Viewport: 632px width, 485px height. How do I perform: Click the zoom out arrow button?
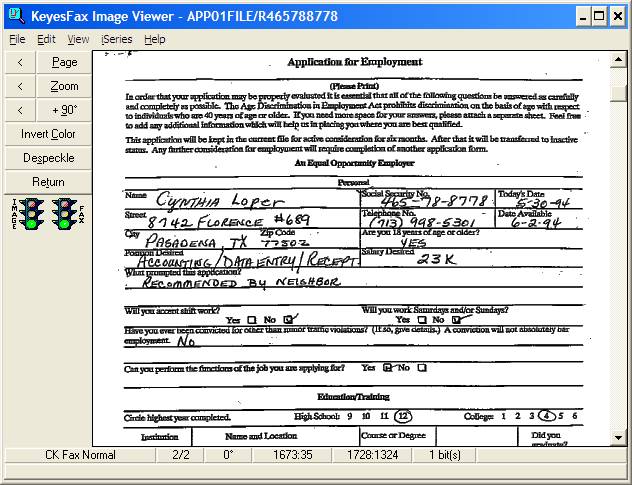pyautogui.click(x=20, y=86)
